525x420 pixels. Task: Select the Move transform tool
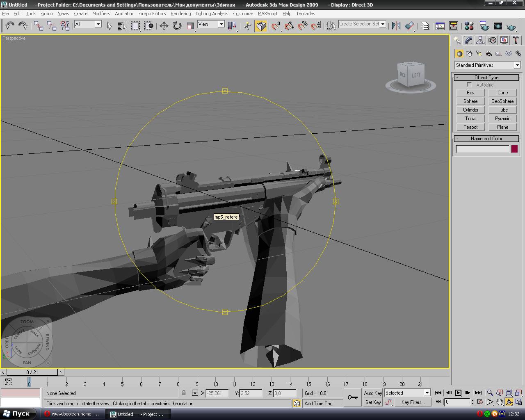click(x=164, y=26)
